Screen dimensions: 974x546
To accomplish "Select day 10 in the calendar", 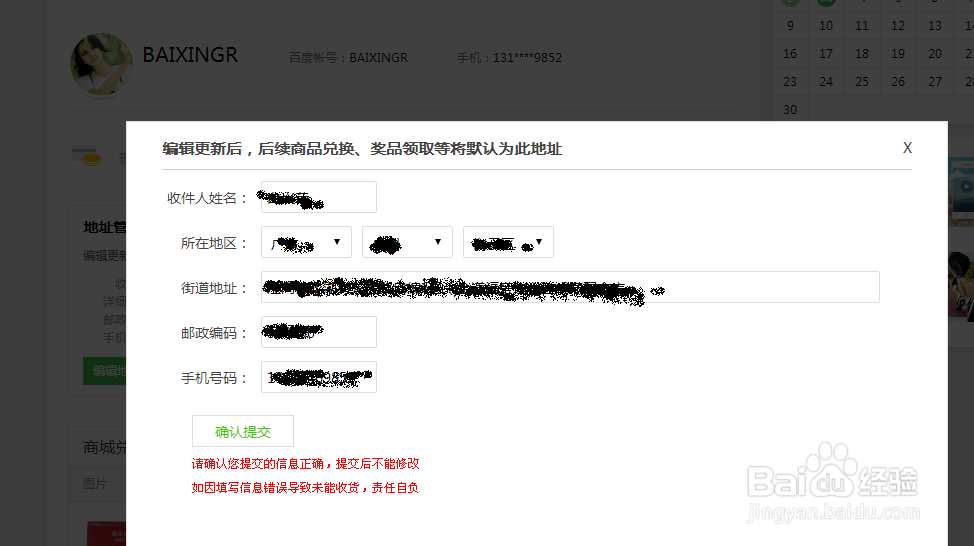I will [x=826, y=25].
